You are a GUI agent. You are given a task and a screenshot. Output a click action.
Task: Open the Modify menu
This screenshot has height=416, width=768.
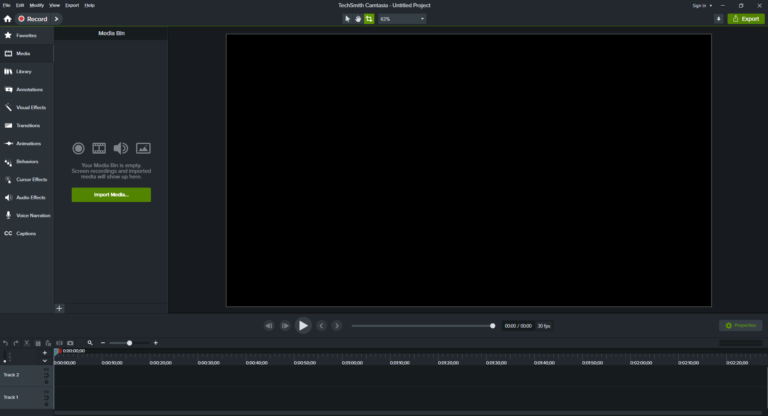click(37, 5)
